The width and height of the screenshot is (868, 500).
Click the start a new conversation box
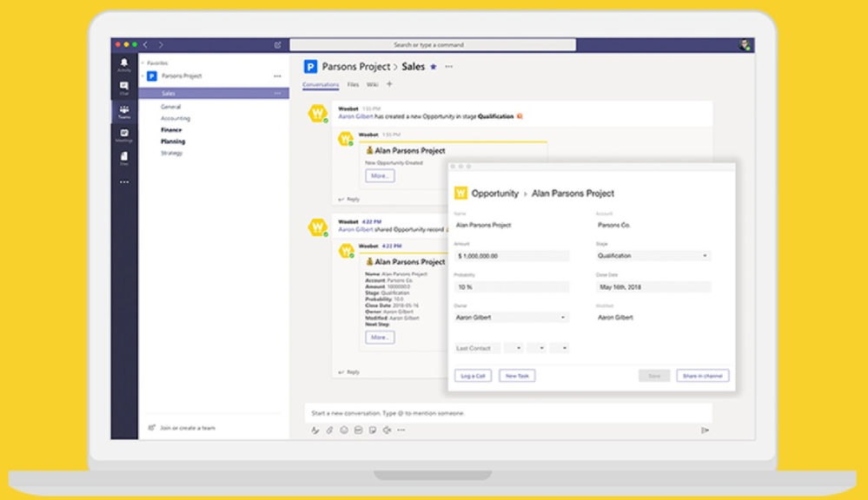click(x=508, y=413)
